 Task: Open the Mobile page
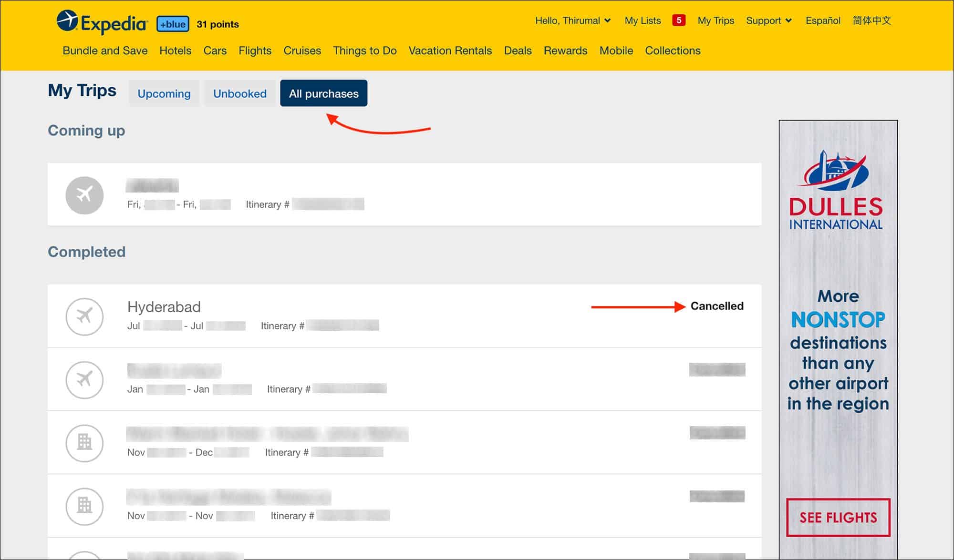click(616, 51)
